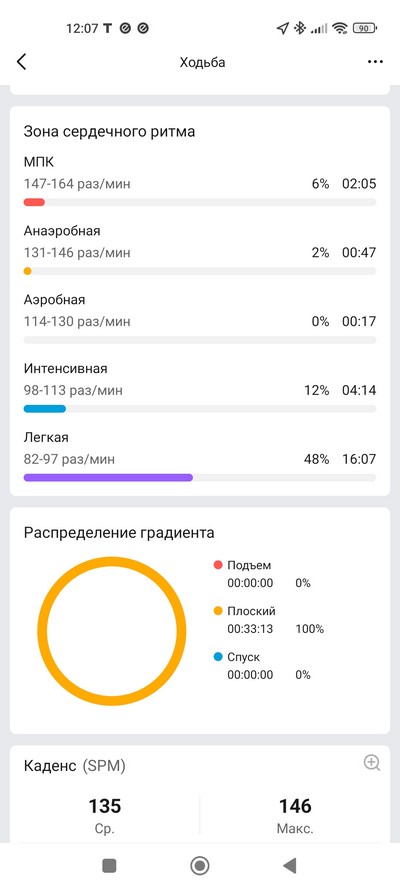Tap the battery indicator in status bar
Screen dimensions: 400x889
pyautogui.click(x=364, y=28)
